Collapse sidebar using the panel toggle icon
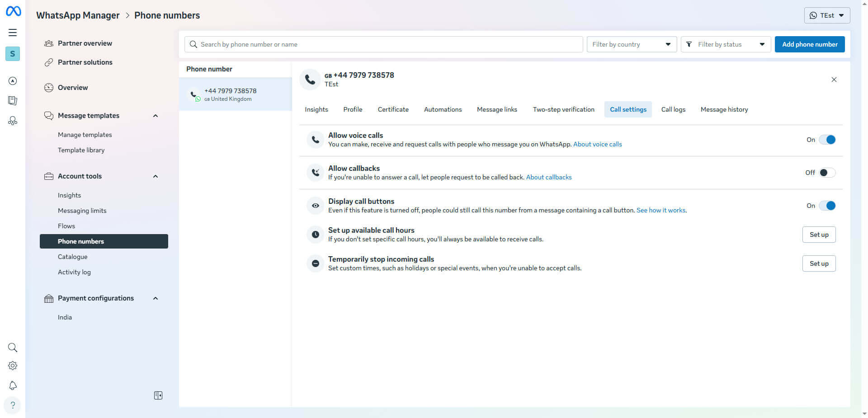Image resolution: width=868 pixels, height=418 pixels. [158, 395]
